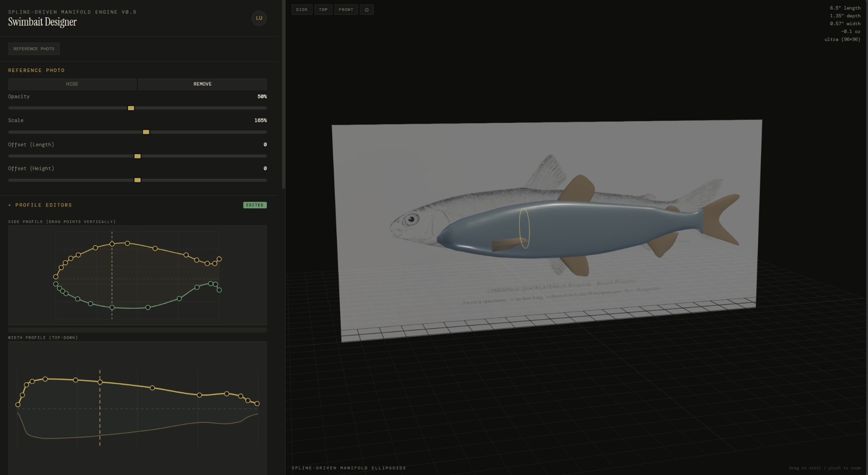Click the Scale slider handle
The image size is (868, 475).
(x=146, y=132)
